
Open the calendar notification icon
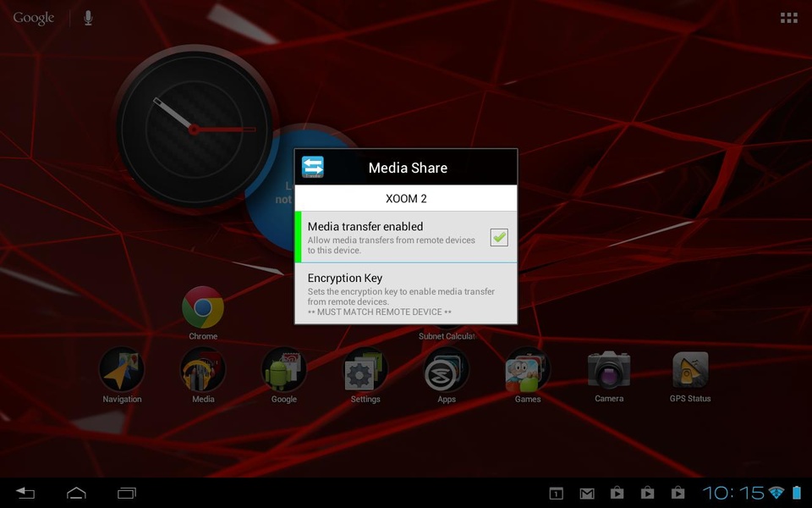(x=556, y=493)
